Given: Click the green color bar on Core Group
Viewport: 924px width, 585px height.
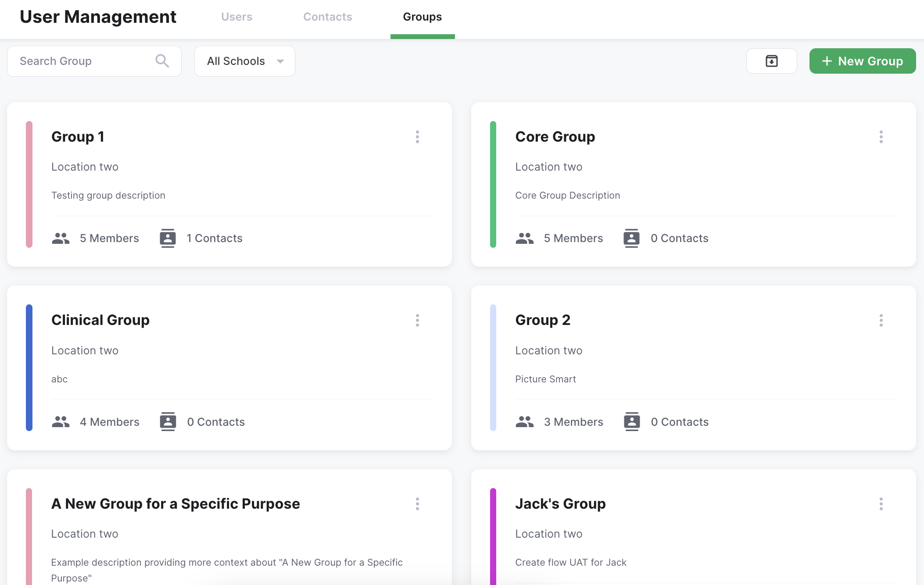Looking at the screenshot, I should tap(493, 185).
